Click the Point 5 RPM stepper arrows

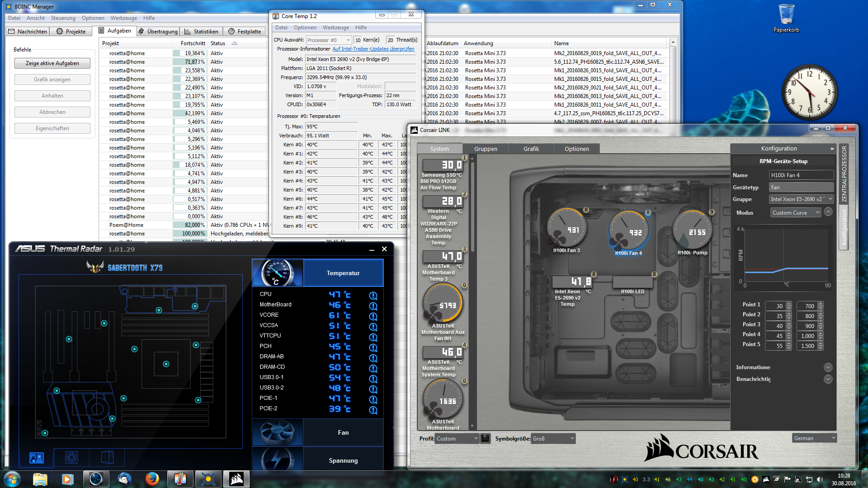(821, 346)
